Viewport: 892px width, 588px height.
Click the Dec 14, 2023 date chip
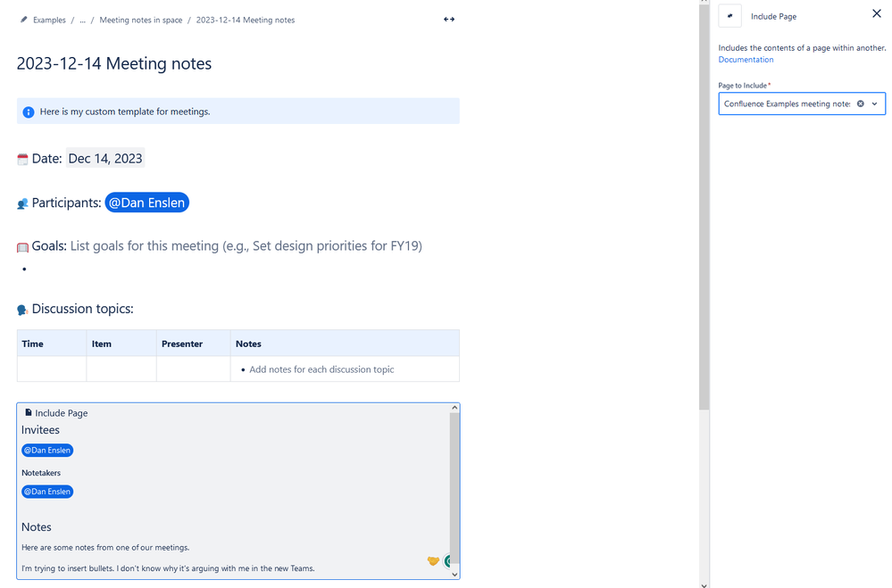(104, 158)
